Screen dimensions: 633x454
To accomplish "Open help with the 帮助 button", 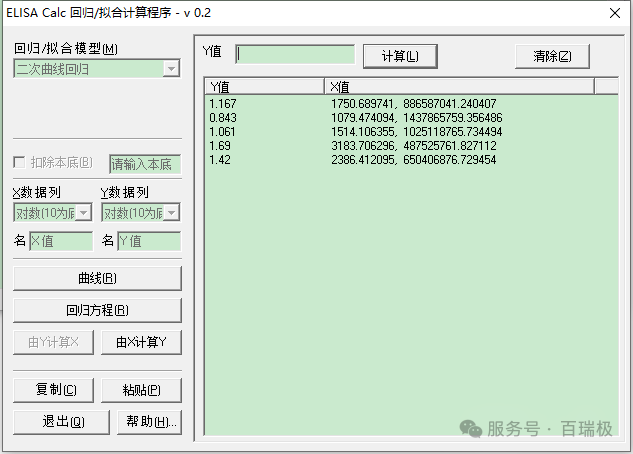I will pos(149,422).
